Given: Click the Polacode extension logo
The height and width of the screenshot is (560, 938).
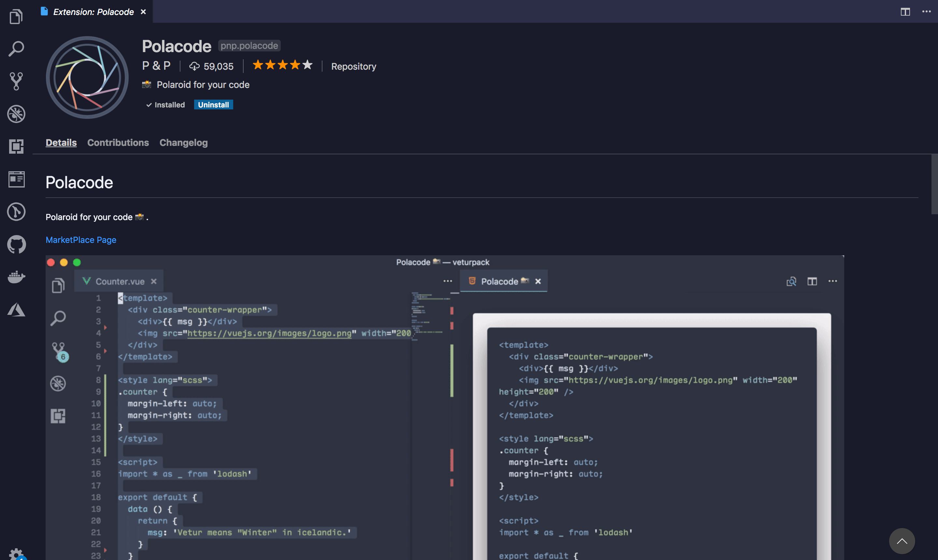Looking at the screenshot, I should [86, 77].
